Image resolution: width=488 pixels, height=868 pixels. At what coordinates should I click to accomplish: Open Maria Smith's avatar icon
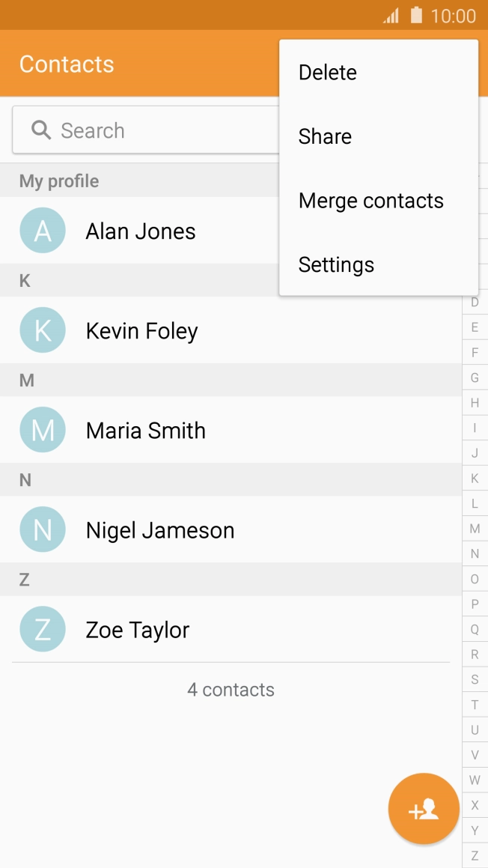pyautogui.click(x=43, y=430)
